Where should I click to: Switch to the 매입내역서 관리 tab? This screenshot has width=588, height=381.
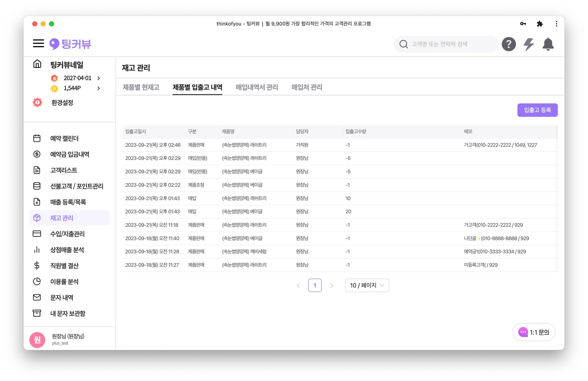[257, 87]
